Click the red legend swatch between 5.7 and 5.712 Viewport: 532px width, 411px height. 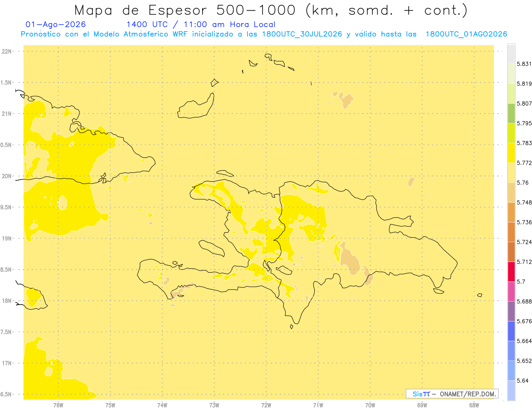[x=511, y=271]
